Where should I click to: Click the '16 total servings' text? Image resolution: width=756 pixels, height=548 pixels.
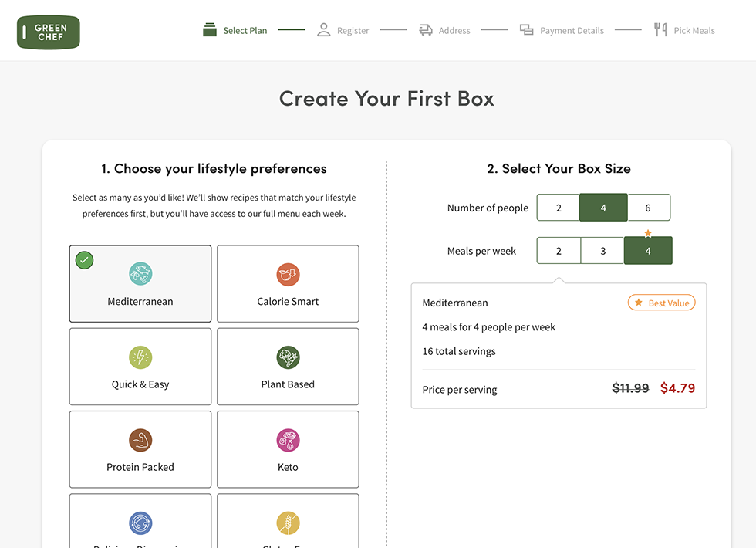(459, 351)
